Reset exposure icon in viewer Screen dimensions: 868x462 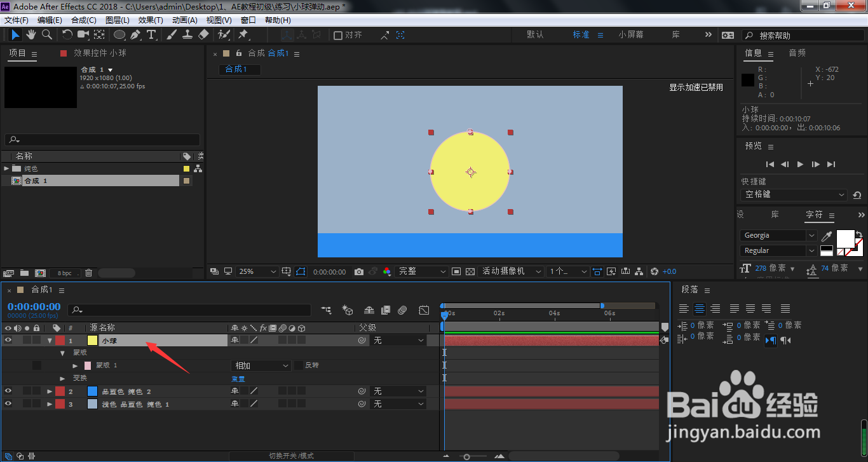[654, 271]
